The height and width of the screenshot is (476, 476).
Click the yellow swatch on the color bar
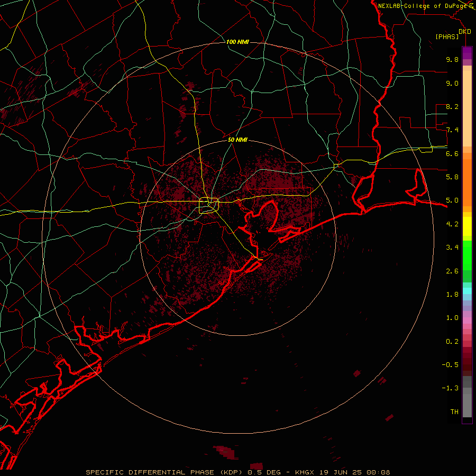click(467, 226)
